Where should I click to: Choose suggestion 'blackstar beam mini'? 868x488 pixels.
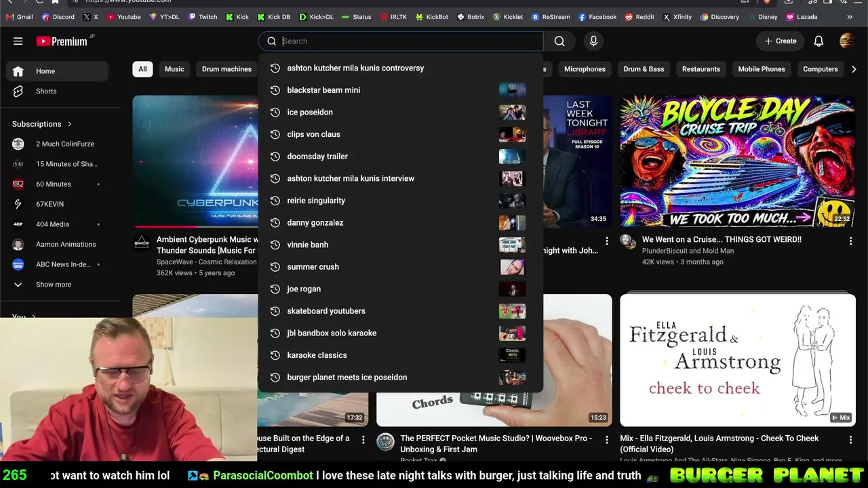pos(401,90)
